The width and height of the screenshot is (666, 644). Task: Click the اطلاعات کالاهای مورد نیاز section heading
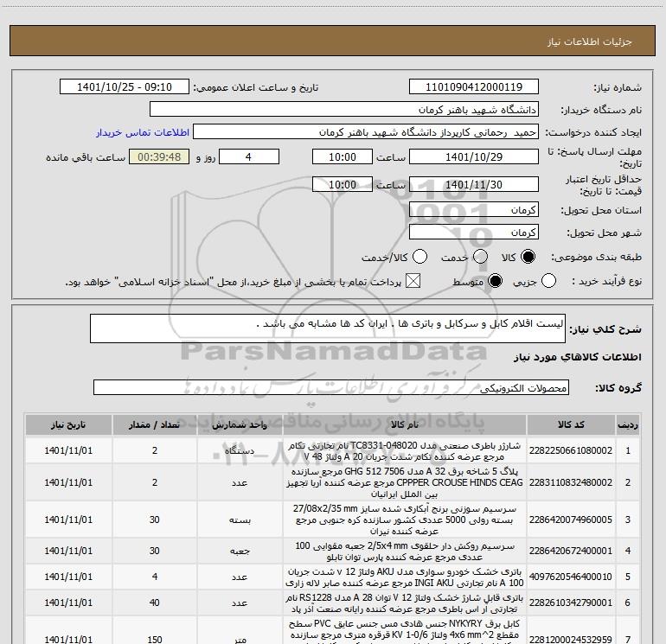[x=578, y=357]
